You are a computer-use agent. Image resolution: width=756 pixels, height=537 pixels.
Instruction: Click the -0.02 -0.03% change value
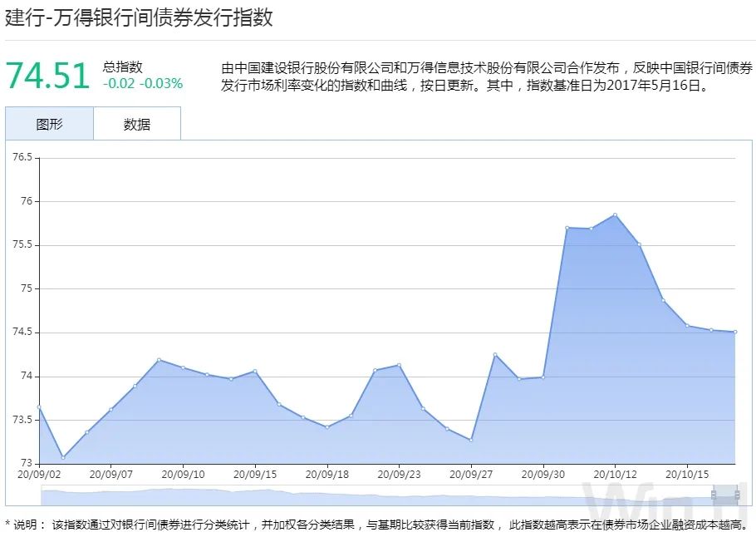click(x=143, y=83)
